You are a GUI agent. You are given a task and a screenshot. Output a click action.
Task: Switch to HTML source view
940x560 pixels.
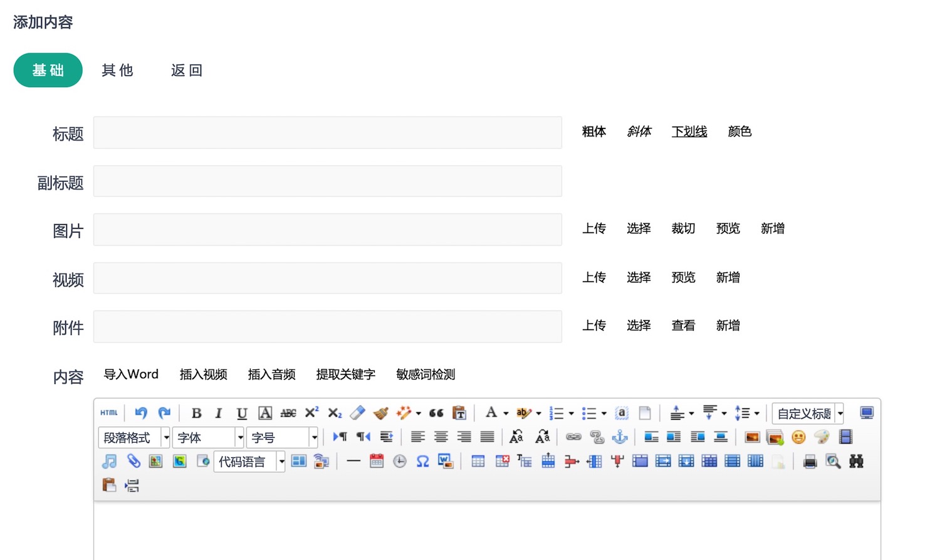pyautogui.click(x=109, y=413)
